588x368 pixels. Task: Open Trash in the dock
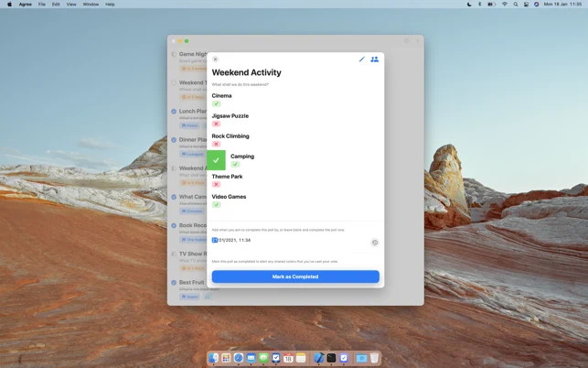(x=374, y=358)
